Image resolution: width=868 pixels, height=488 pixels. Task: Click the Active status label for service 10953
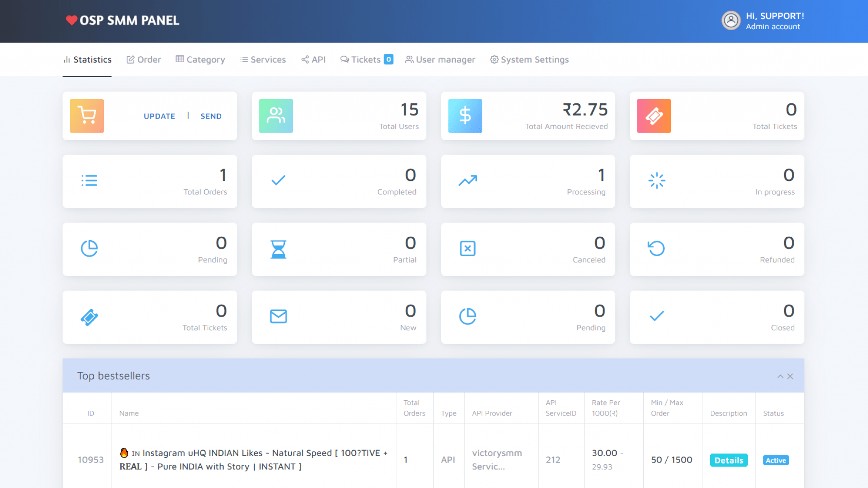776,460
